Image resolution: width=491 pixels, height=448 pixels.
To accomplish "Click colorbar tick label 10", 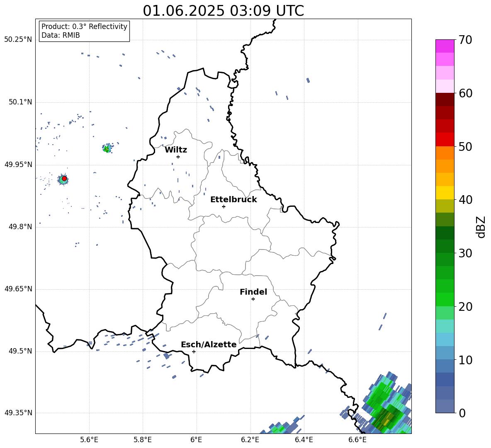I will (x=465, y=360).
